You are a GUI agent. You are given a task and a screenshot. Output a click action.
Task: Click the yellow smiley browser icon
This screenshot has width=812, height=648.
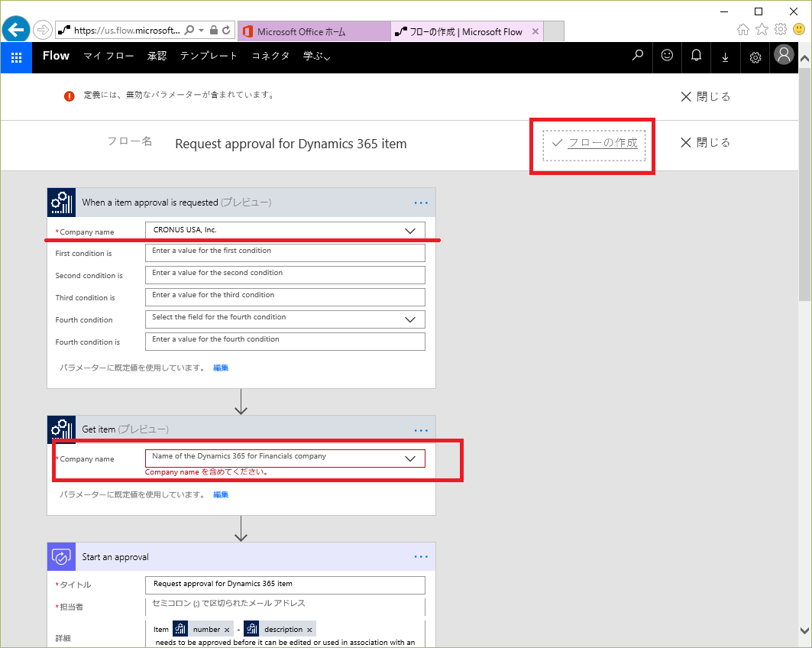pyautogui.click(x=799, y=29)
